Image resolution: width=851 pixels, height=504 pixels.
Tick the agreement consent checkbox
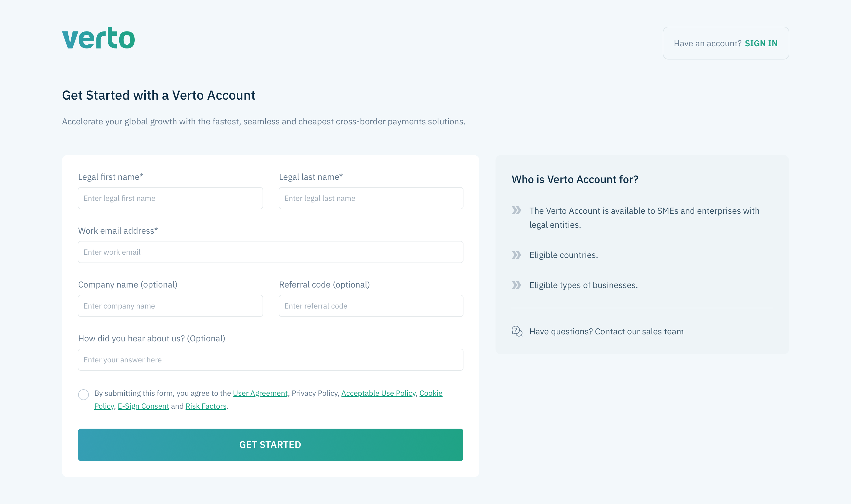(83, 395)
